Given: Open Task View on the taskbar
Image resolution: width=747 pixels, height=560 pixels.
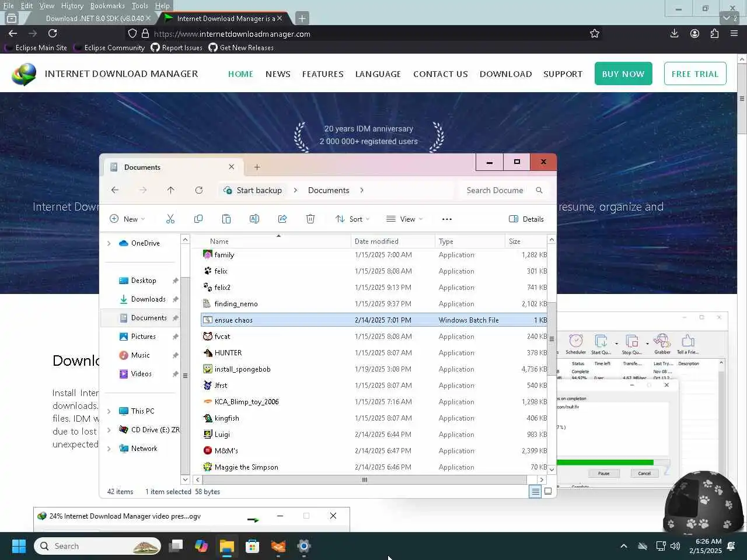Looking at the screenshot, I should tap(175, 546).
